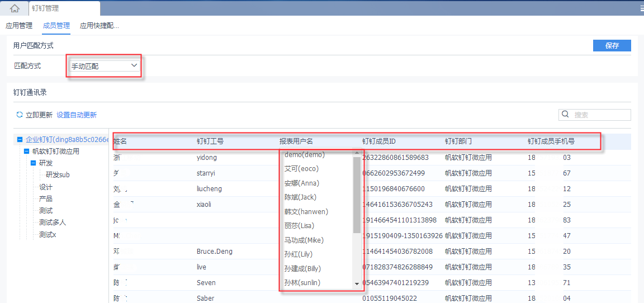Select 测试x in the tree
Image resolution: width=644 pixels, height=303 pixels.
pyautogui.click(x=48, y=234)
